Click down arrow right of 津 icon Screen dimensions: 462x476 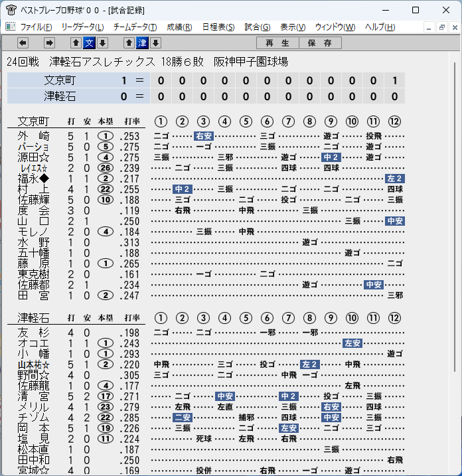tap(156, 42)
